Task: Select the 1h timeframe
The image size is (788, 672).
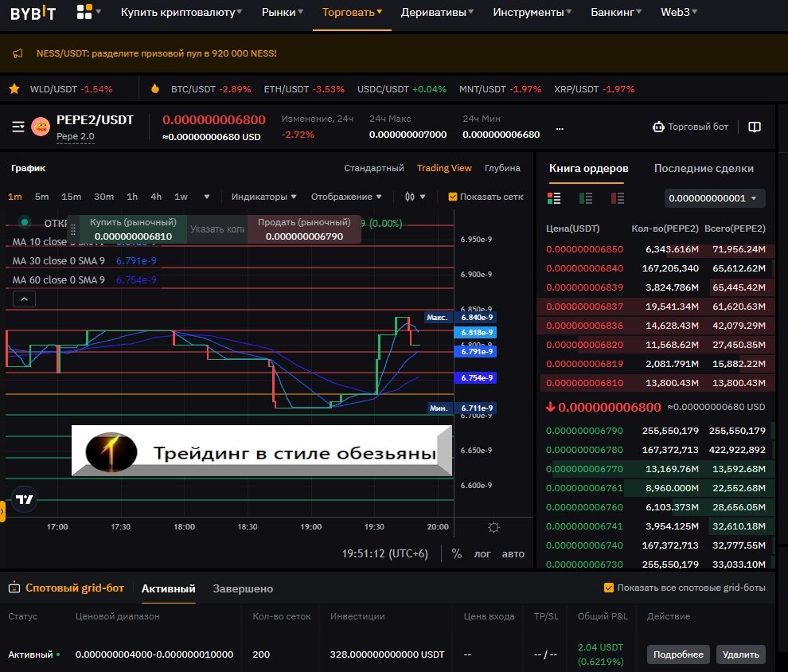Action: [x=132, y=197]
